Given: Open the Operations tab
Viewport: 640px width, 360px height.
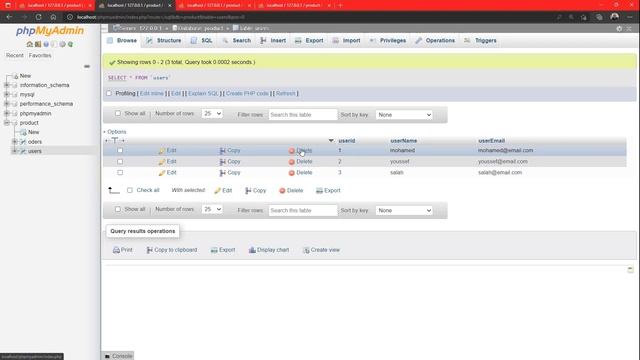Looking at the screenshot, I should tap(435, 40).
